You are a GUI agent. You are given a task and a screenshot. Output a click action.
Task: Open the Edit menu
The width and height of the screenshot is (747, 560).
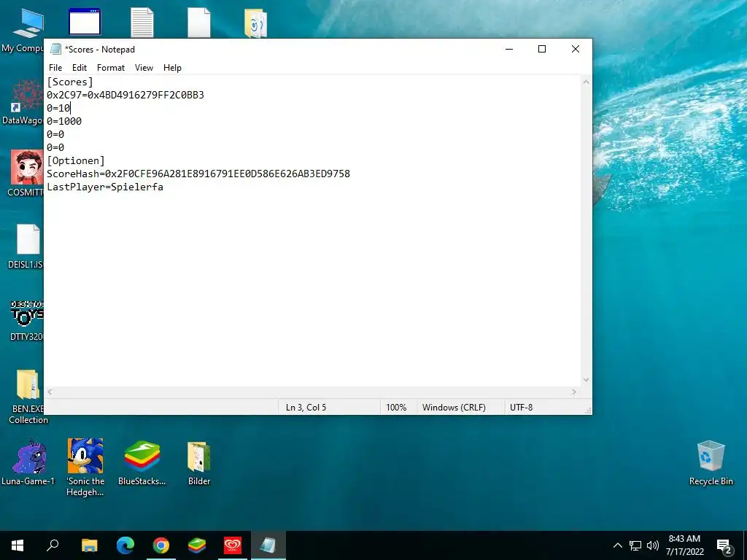point(79,68)
